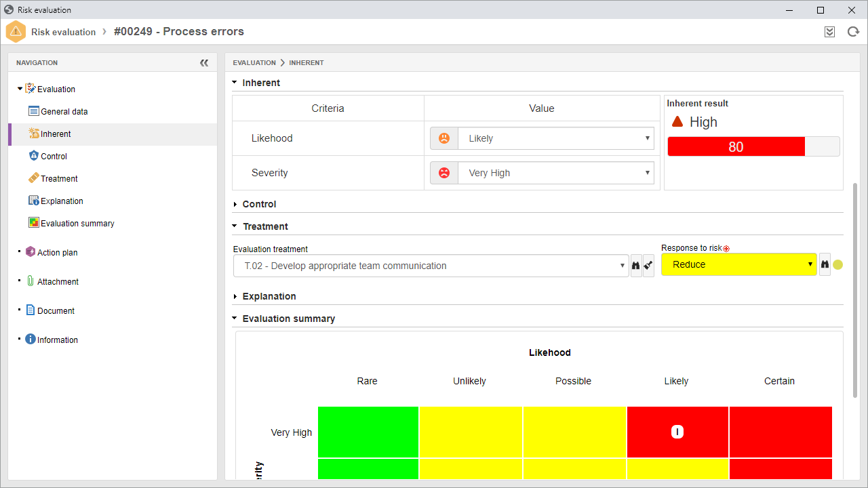Click the Information icon
The width and height of the screenshot is (868, 488).
pos(31,340)
